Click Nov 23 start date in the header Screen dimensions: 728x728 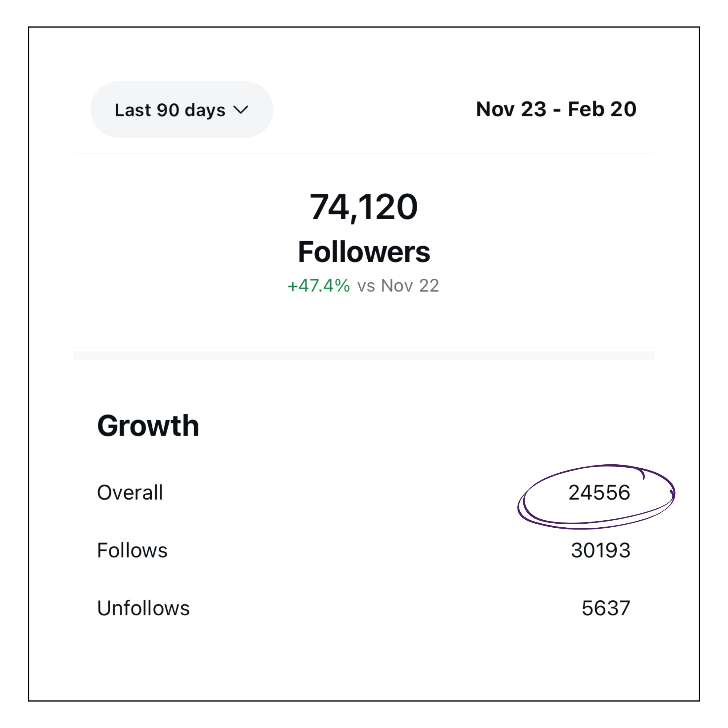511,109
